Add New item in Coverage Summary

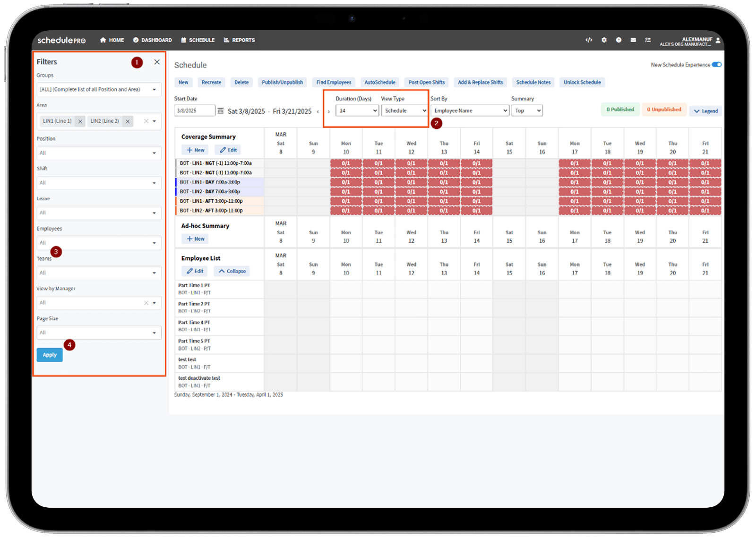(x=195, y=150)
